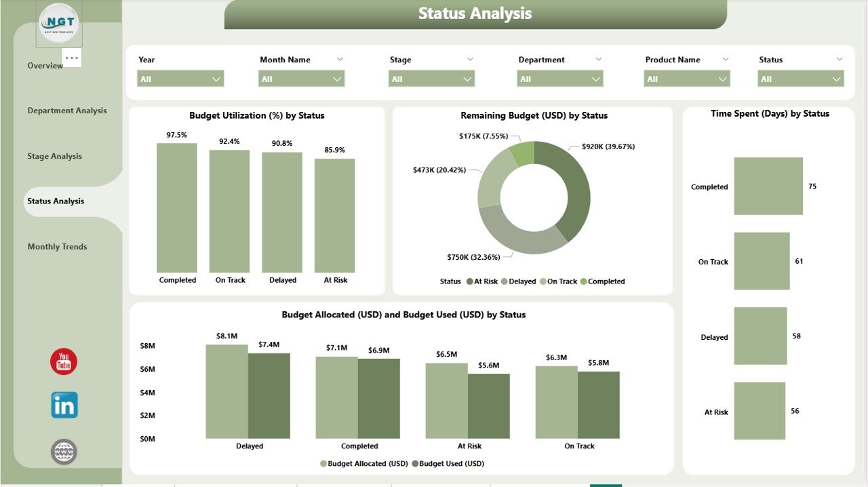Click the LinkedIn icon
The image size is (868, 487).
tap(64, 405)
